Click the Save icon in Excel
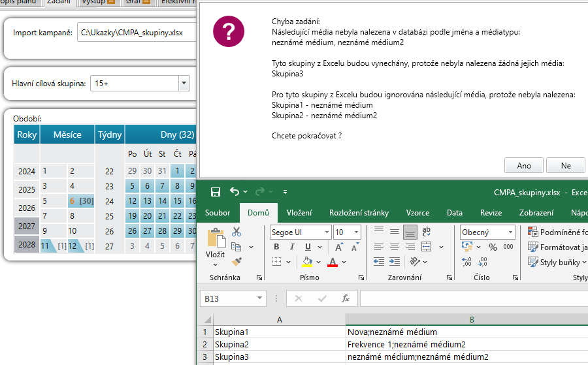Image resolution: width=588 pixels, height=365 pixels. coord(215,192)
